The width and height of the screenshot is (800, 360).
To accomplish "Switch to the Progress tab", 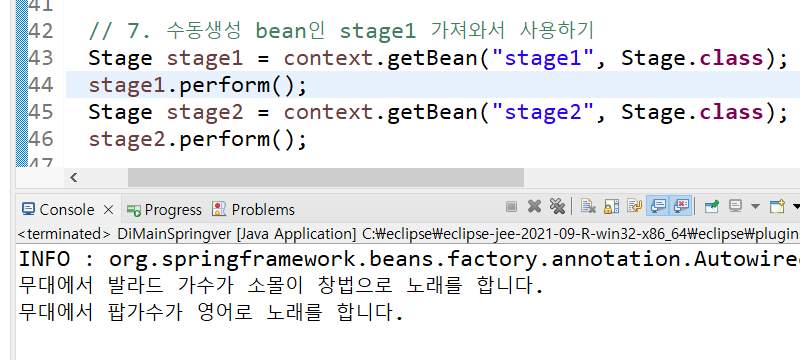I will click(x=164, y=210).
